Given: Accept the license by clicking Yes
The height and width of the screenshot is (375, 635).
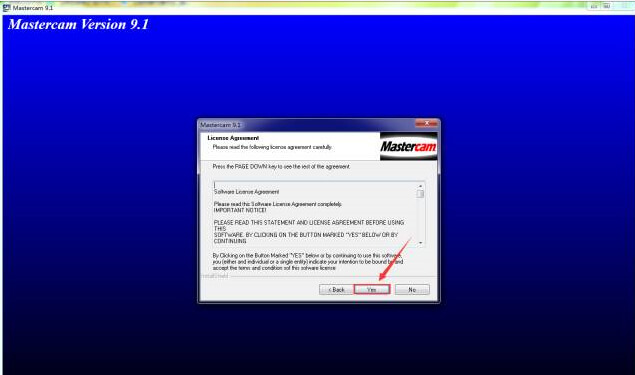Looking at the screenshot, I should pyautogui.click(x=371, y=290).
